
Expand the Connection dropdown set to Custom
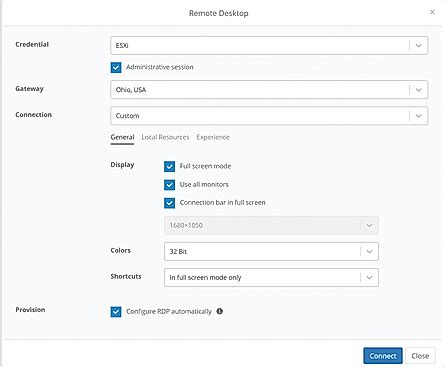coord(269,116)
